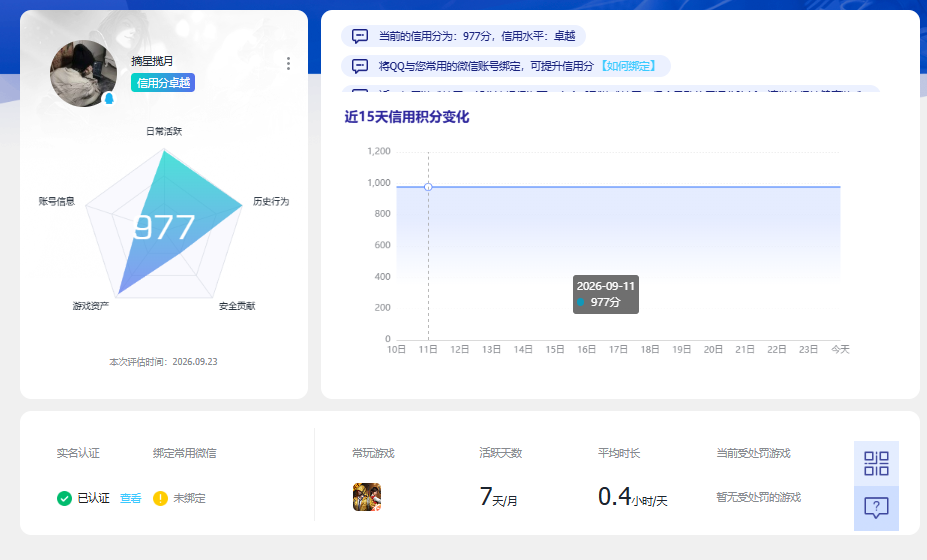Screen dimensions: 927x560
Task: Click the evaluation time 2026.09.23 text
Action: tap(163, 362)
